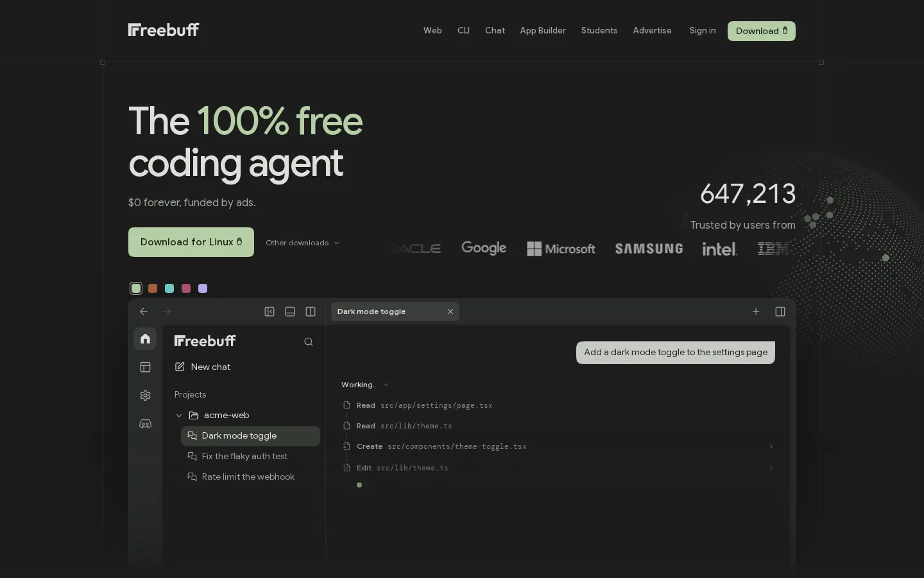Click the chat icon beside Rate limit the webhook
924x578 pixels.
(x=192, y=477)
